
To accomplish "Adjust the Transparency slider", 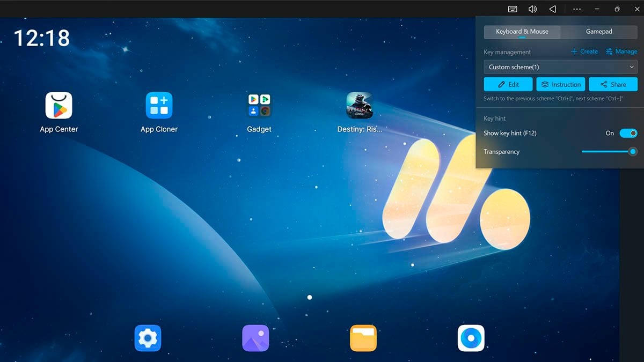I will (610, 152).
